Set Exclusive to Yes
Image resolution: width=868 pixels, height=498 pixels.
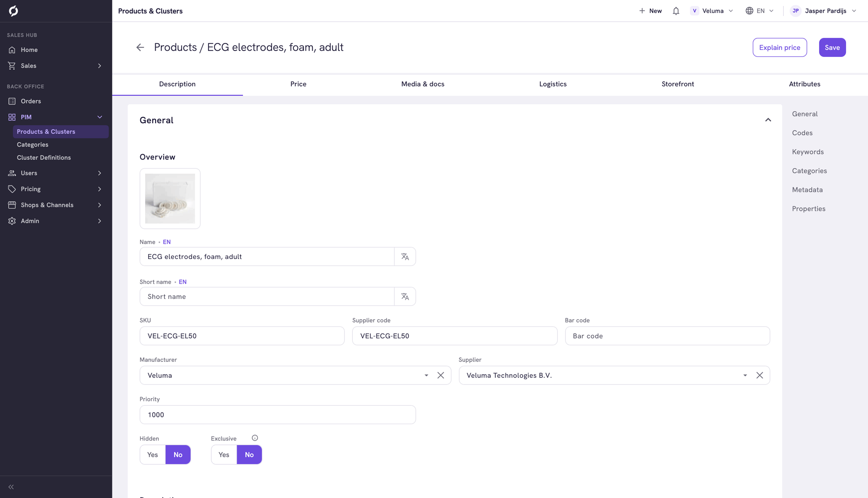coord(224,455)
